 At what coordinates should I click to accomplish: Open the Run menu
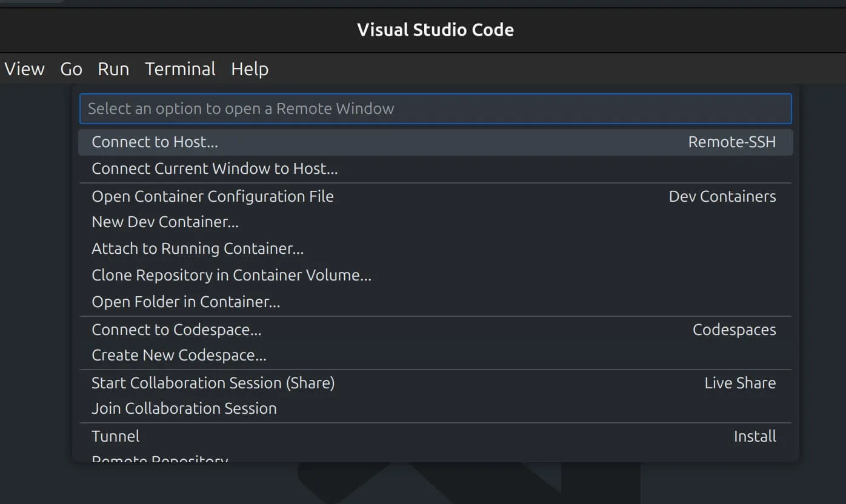click(x=113, y=69)
